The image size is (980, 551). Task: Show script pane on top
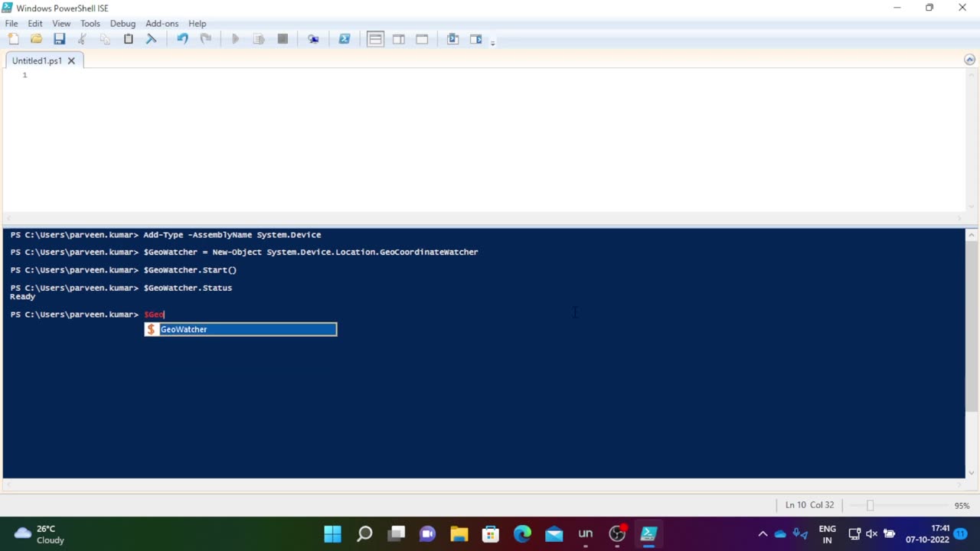pos(375,39)
